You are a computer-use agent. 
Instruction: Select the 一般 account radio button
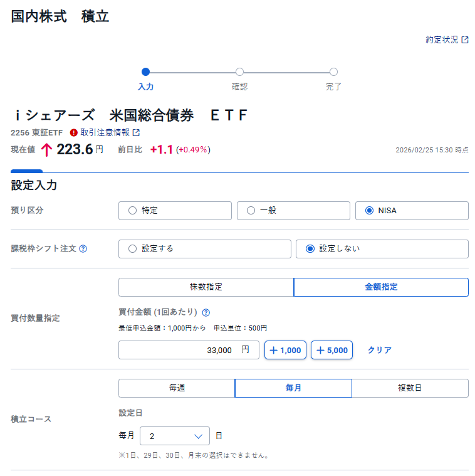point(293,211)
